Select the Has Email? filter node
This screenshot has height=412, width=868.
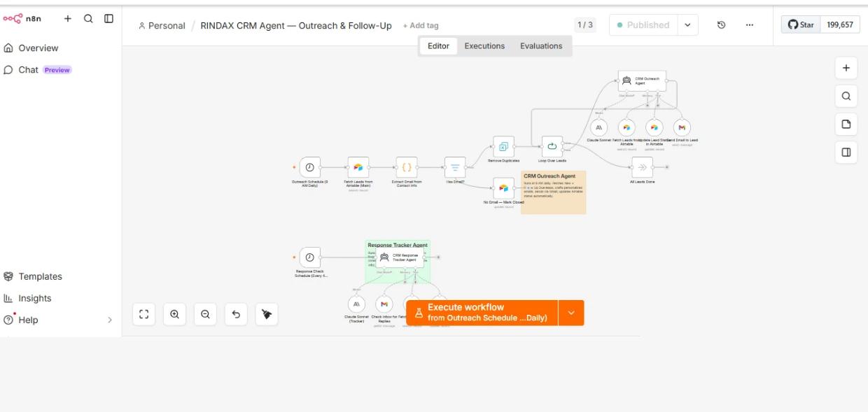tap(455, 168)
